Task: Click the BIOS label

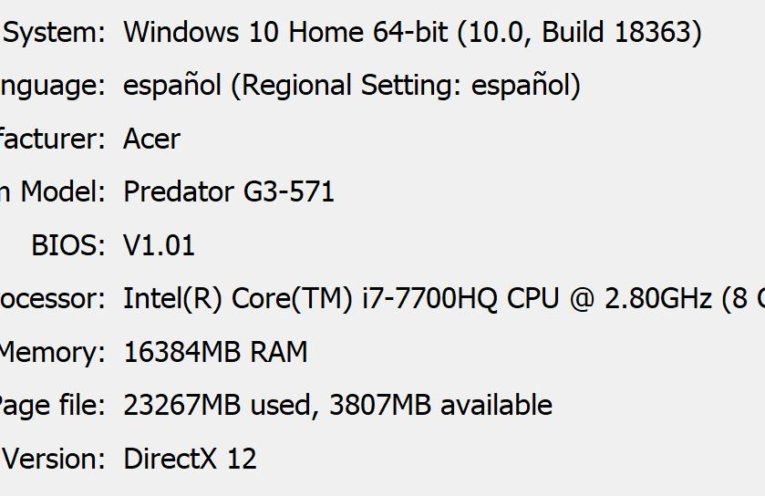Action: (68, 245)
